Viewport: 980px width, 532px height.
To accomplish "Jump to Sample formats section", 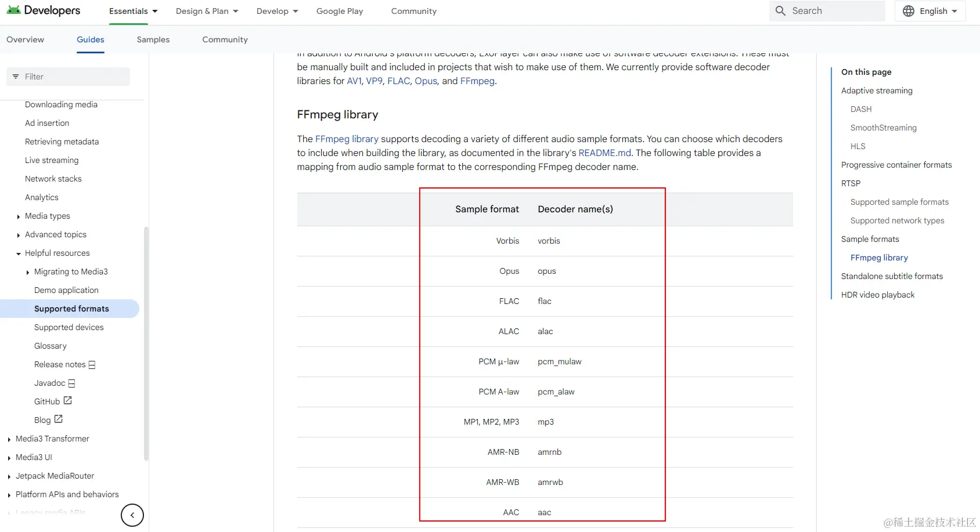I will coord(870,239).
